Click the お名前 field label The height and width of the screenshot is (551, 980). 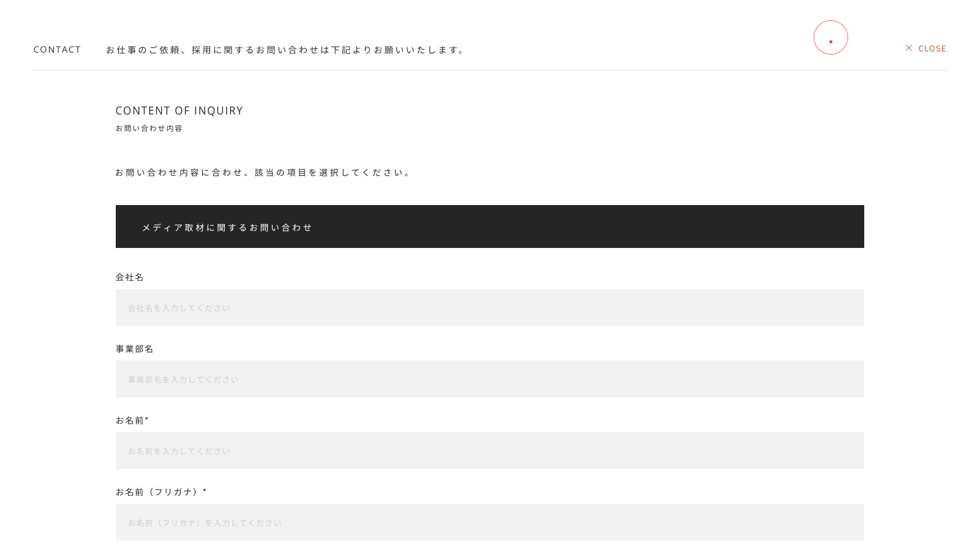point(130,421)
